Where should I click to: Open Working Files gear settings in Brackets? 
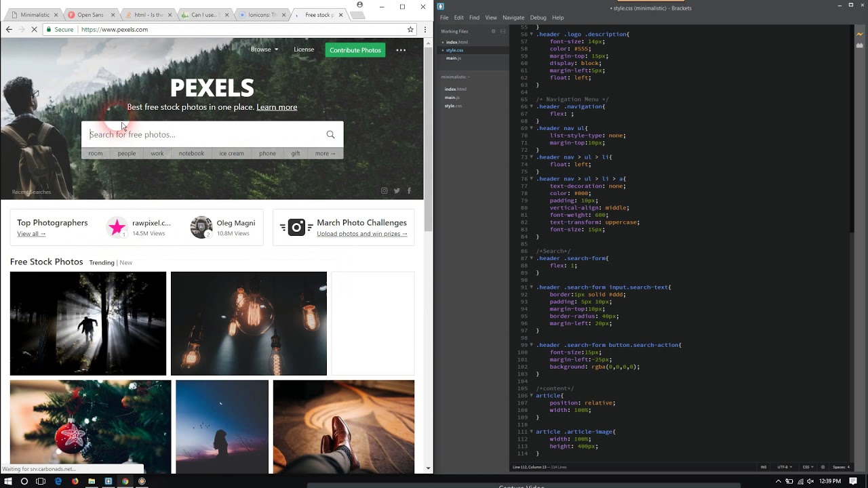point(493,31)
